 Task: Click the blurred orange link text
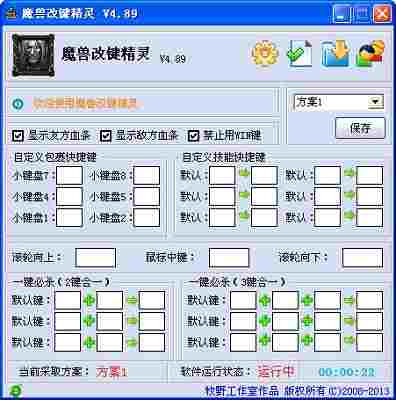tap(87, 103)
